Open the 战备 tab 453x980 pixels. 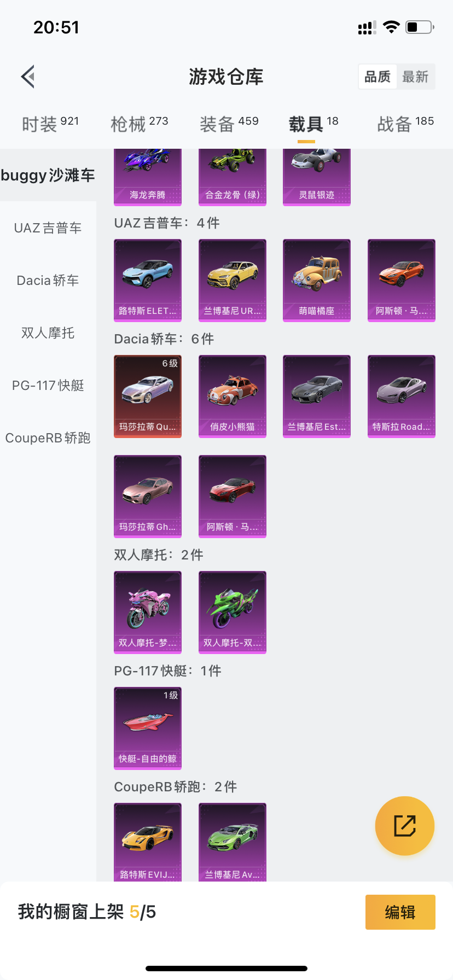(x=405, y=124)
